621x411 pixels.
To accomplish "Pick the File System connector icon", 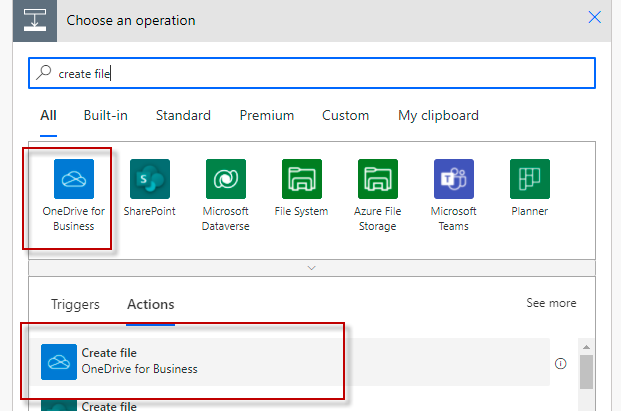I will [x=302, y=179].
